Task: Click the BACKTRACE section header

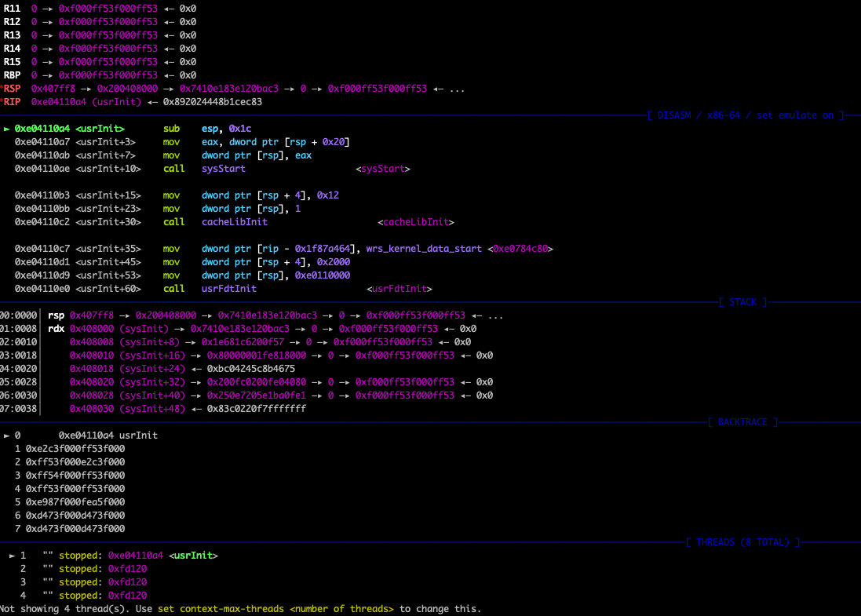Action: pyautogui.click(x=743, y=422)
